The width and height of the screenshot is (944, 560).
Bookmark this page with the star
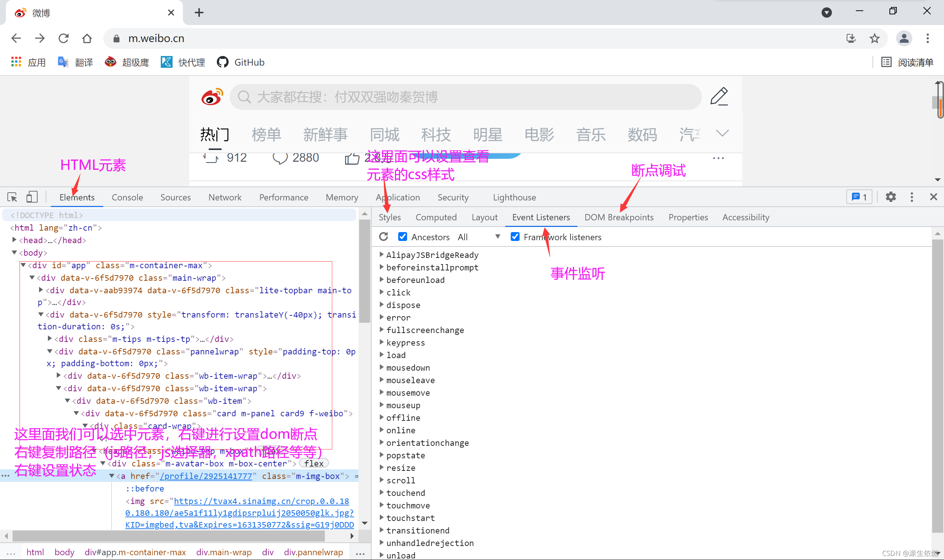pos(875,38)
